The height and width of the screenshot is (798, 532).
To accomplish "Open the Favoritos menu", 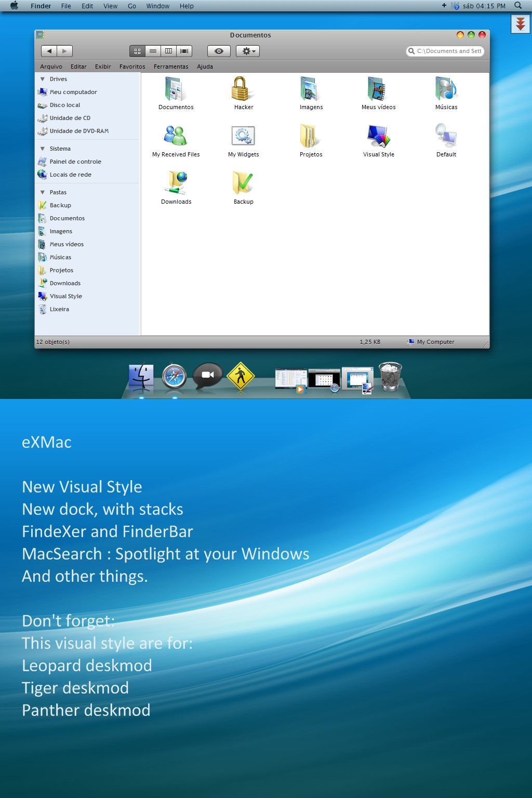I will pos(132,66).
